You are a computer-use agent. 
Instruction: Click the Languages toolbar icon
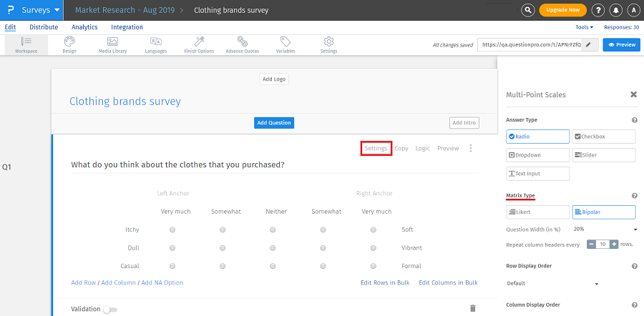(155, 44)
